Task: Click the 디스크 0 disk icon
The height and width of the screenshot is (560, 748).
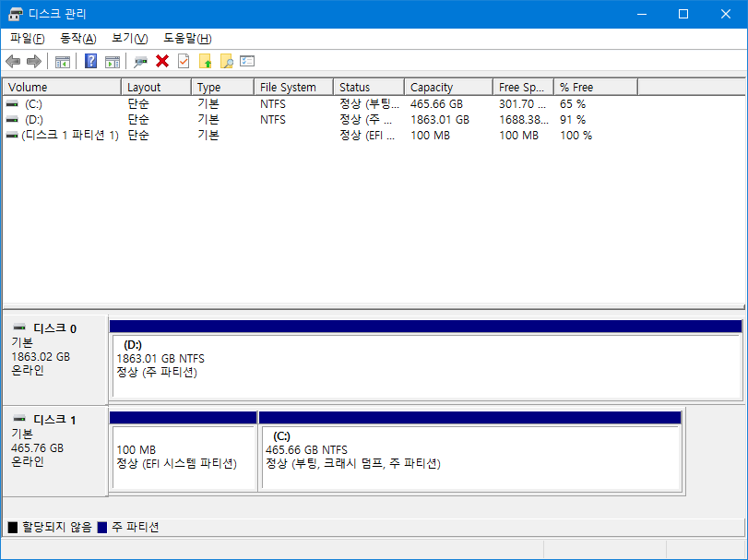Action: 19,328
